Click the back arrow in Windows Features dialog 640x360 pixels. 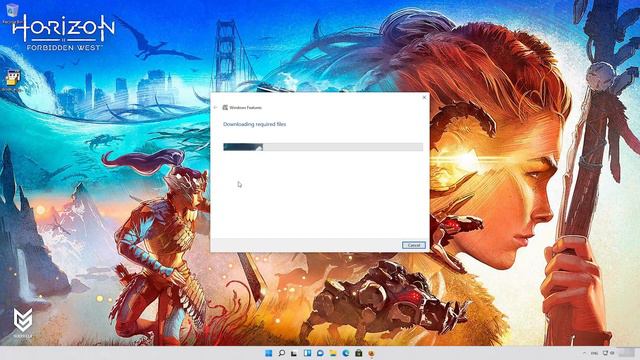(x=216, y=107)
